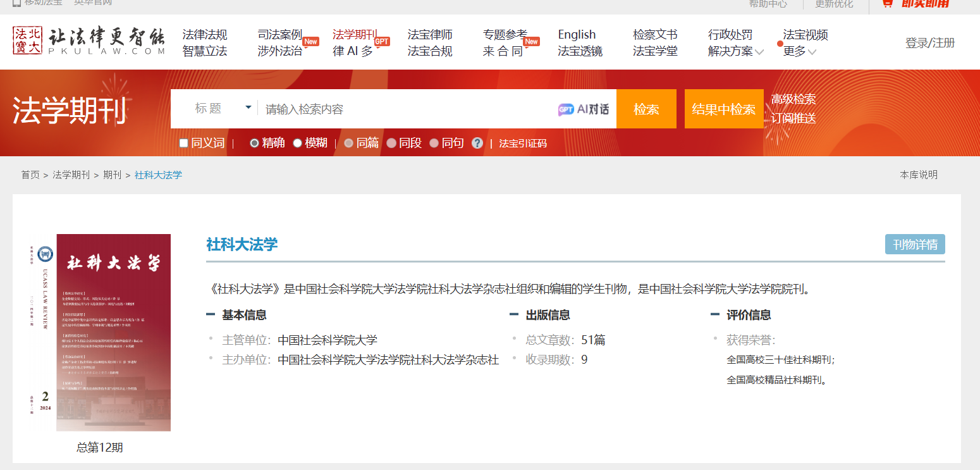Viewport: 980px width, 470px height.
Task: Choose the 同篇 radio option
Action: (348, 143)
